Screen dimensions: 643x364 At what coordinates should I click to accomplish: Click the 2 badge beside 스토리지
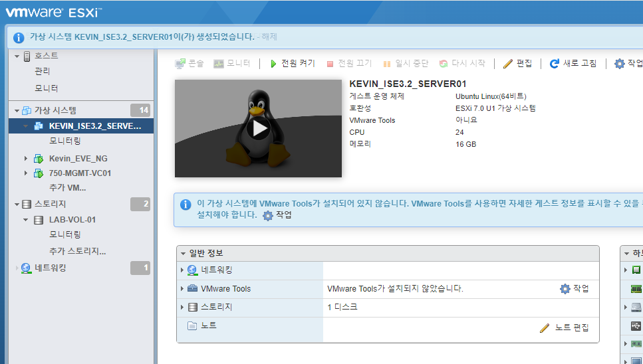[x=140, y=204]
